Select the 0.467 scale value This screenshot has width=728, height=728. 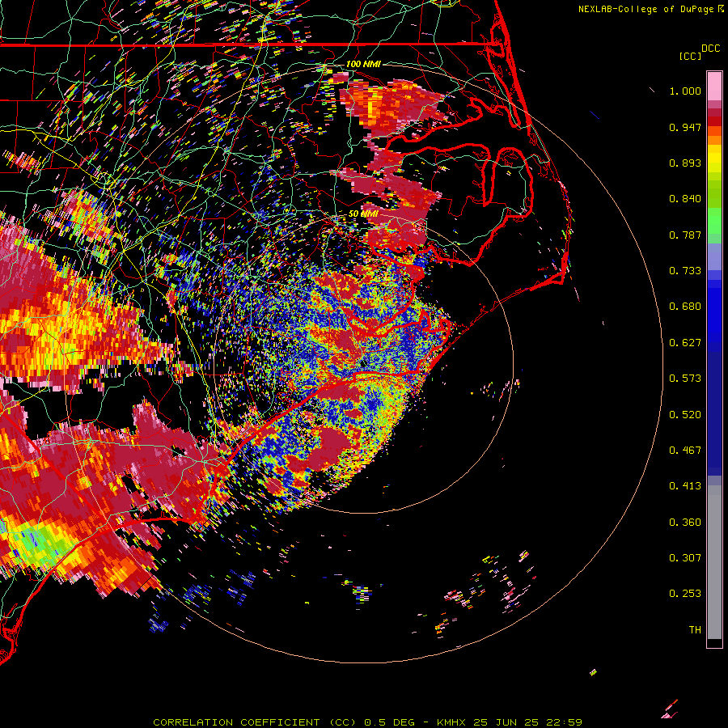pyautogui.click(x=685, y=451)
